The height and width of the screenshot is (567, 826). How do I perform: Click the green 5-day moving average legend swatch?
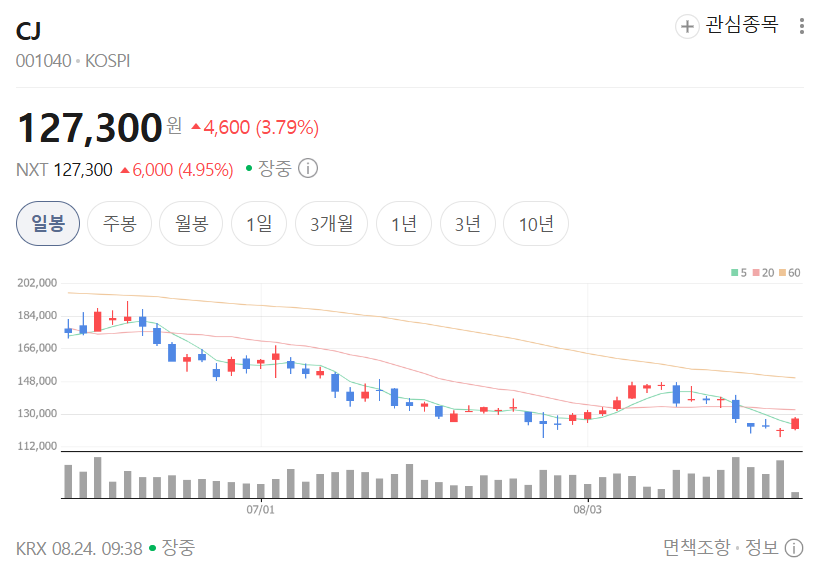pos(734,272)
